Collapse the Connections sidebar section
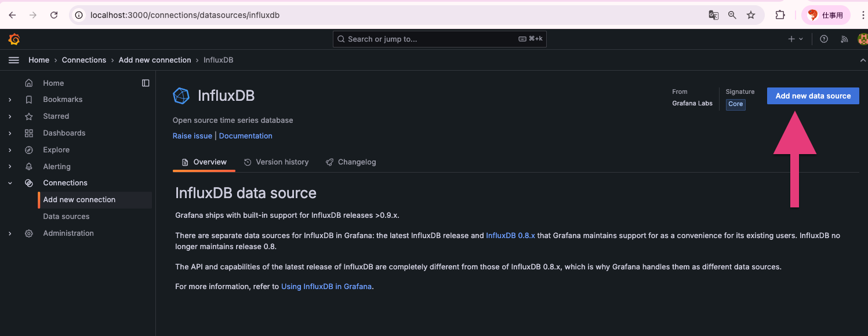Image resolution: width=868 pixels, height=336 pixels. click(x=10, y=183)
